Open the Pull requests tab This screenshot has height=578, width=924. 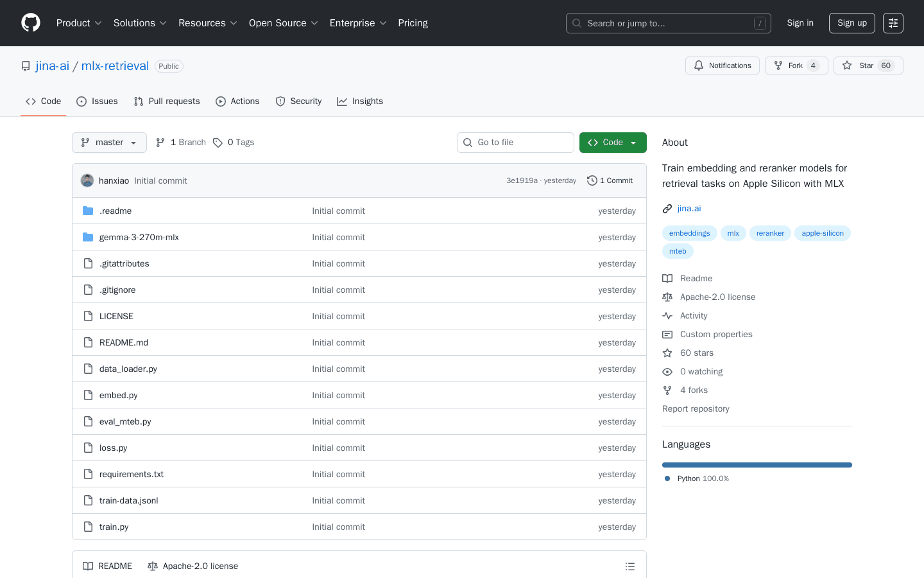point(167,101)
